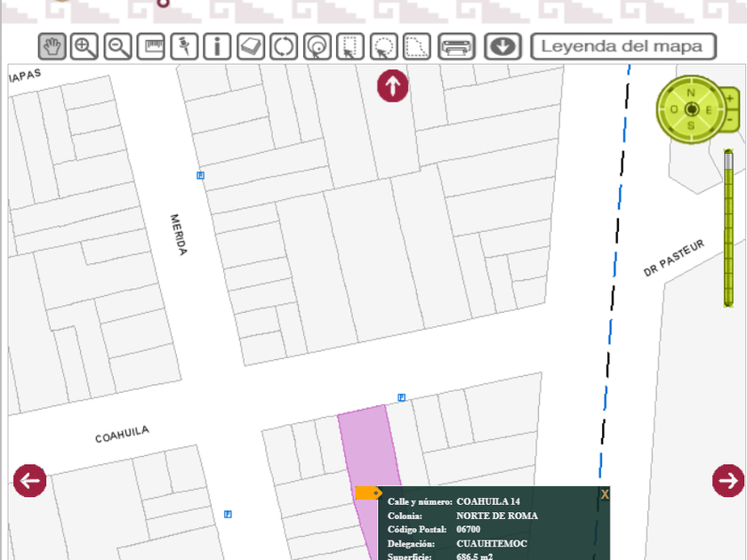This screenshot has height=560, width=747.
Task: Click the 'Código Postal:' label
Action: (x=417, y=530)
